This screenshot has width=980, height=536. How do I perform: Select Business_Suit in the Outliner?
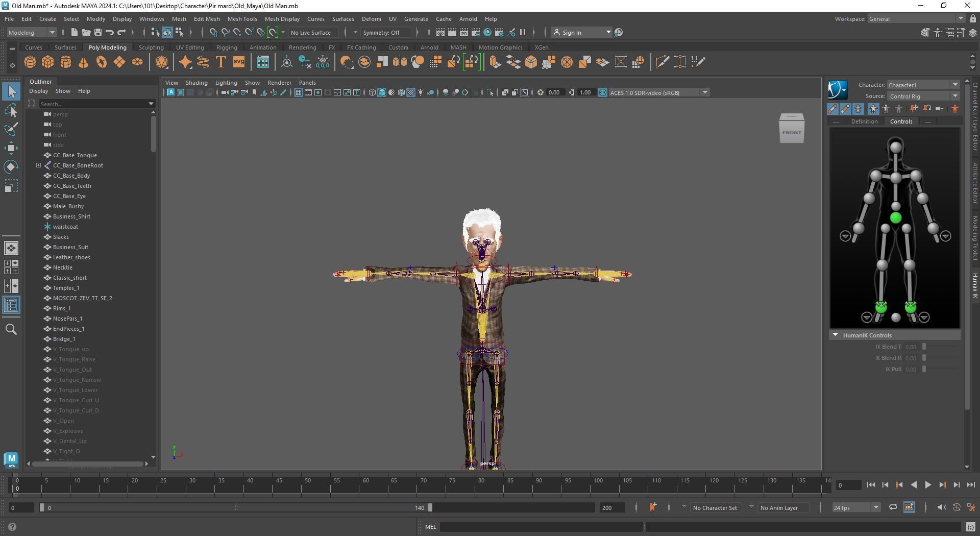pos(70,247)
